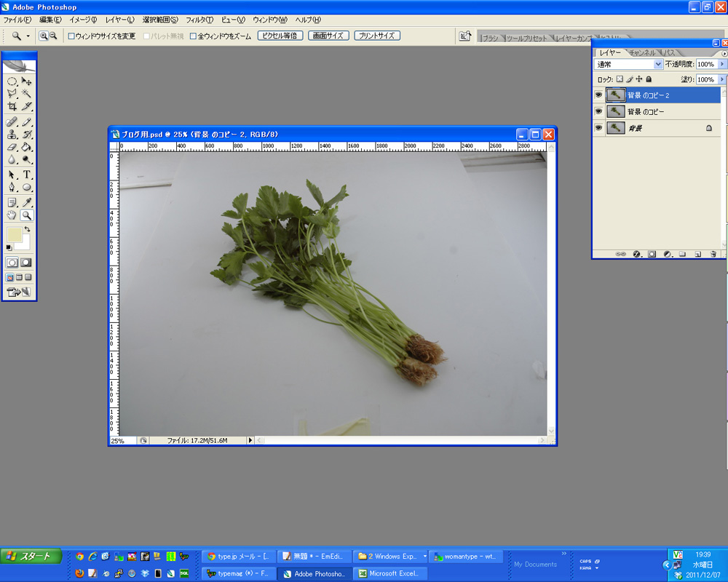This screenshot has height=582, width=728.
Task: Select the Paint Bucket tool
Action: point(27,147)
